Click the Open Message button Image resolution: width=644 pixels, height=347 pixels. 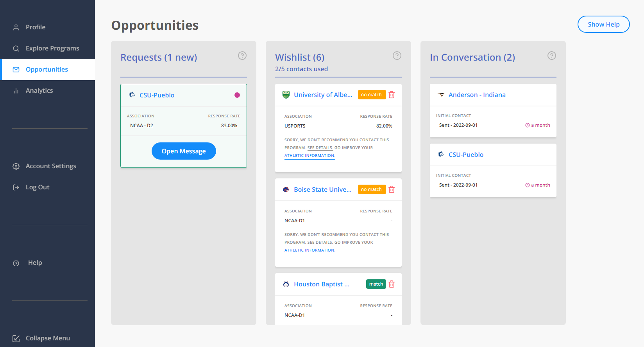tap(184, 151)
